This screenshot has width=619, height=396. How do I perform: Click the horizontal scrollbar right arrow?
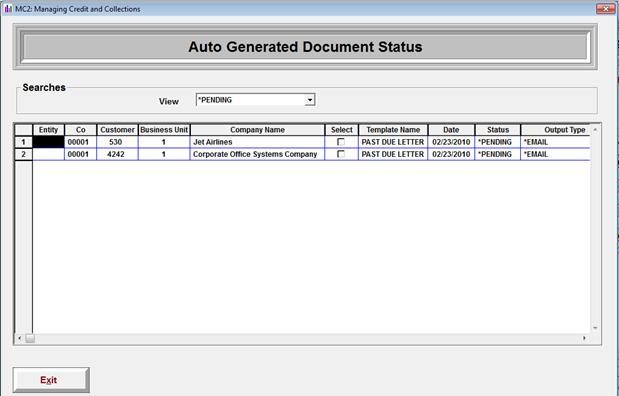point(585,338)
